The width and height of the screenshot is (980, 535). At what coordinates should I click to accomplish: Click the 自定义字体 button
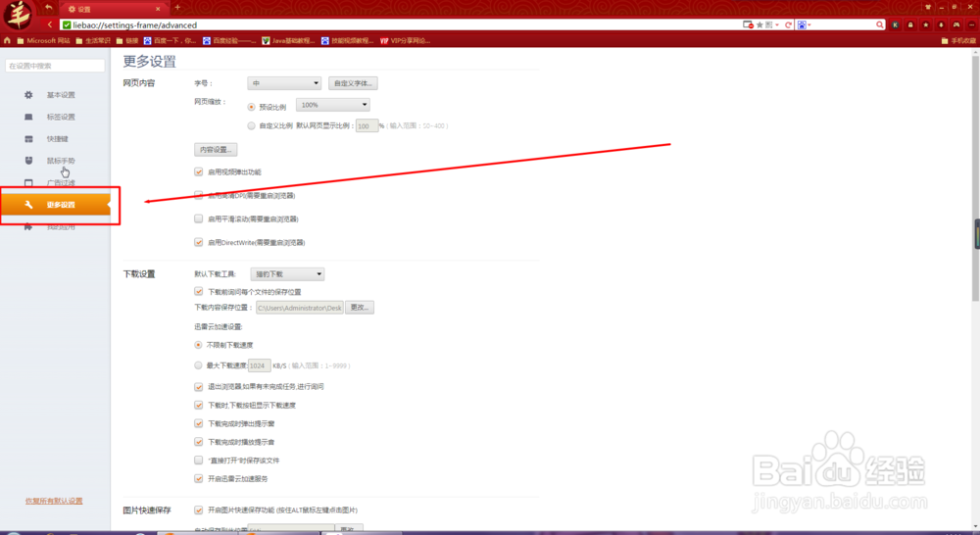tap(353, 83)
